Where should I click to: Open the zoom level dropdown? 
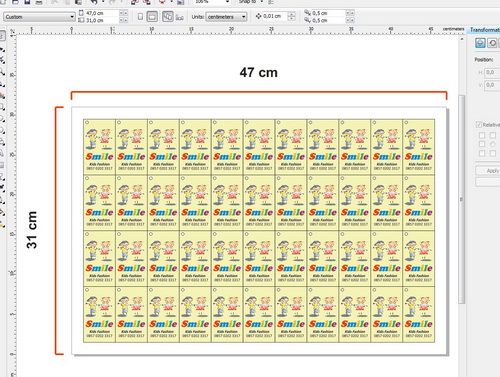(212, 2)
